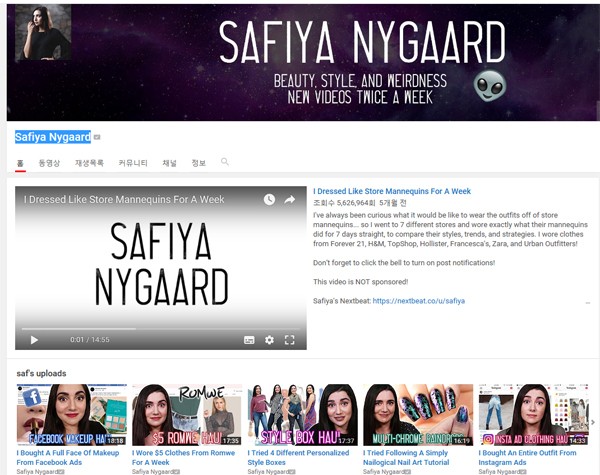
Task: Open 'I Bought An Entire Outfit From Instagram Ads' title
Action: [527, 457]
